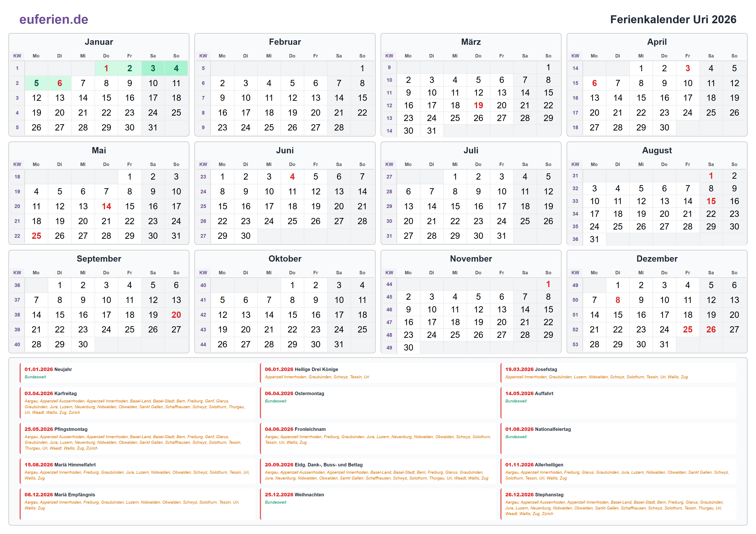The height and width of the screenshot is (534, 756).
Task: Click week number 53 in Dezember
Action: pyautogui.click(x=575, y=345)
